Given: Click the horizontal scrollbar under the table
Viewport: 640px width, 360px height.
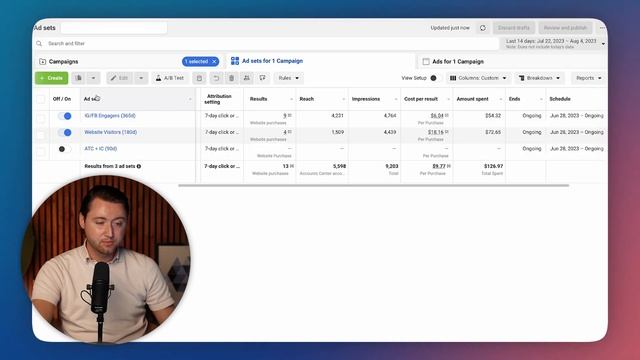Looking at the screenshot, I should (x=373, y=185).
